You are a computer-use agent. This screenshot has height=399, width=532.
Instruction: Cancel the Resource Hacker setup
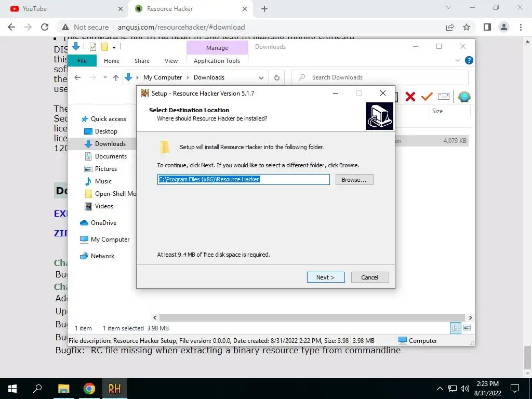369,277
